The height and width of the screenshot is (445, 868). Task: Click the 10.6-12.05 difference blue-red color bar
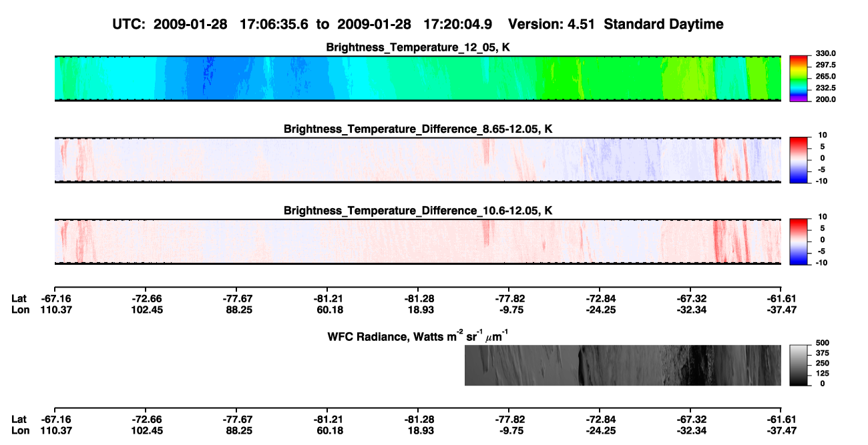799,242
